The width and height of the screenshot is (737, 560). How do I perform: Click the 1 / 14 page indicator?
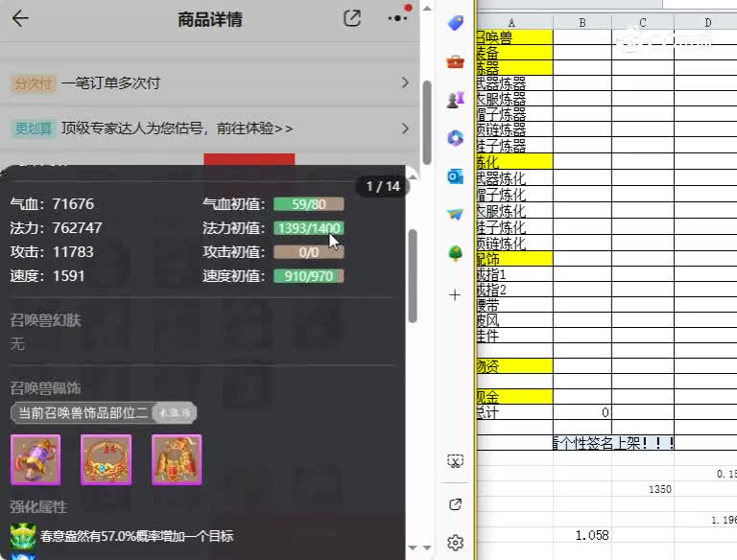pos(383,187)
